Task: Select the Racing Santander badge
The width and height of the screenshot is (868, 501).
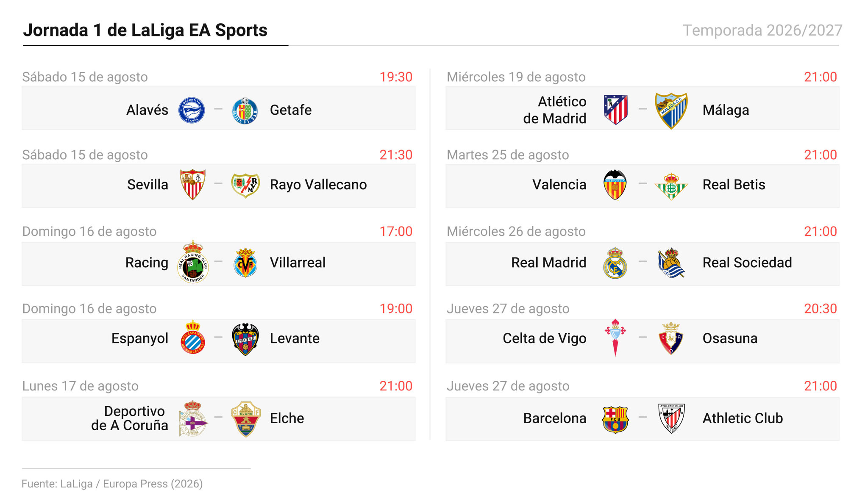Action: tap(193, 261)
